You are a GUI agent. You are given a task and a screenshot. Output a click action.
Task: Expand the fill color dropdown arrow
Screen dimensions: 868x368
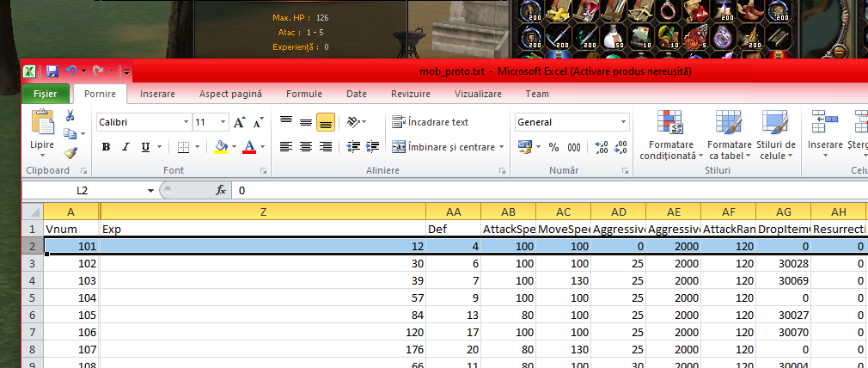click(234, 147)
